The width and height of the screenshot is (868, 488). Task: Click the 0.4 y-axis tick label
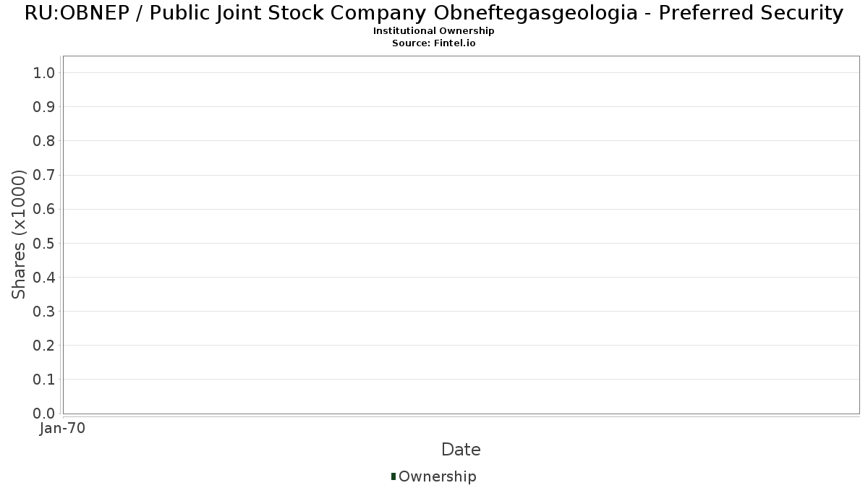44,277
